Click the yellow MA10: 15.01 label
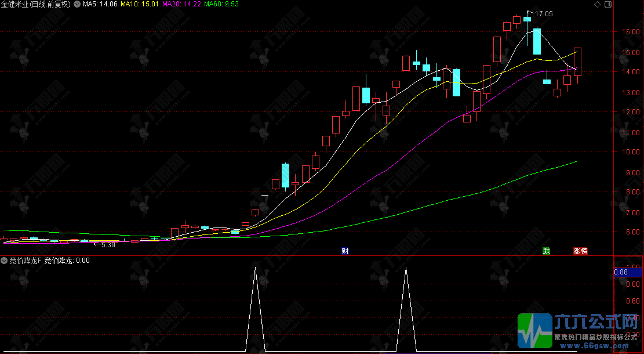644x354 pixels. click(x=140, y=4)
